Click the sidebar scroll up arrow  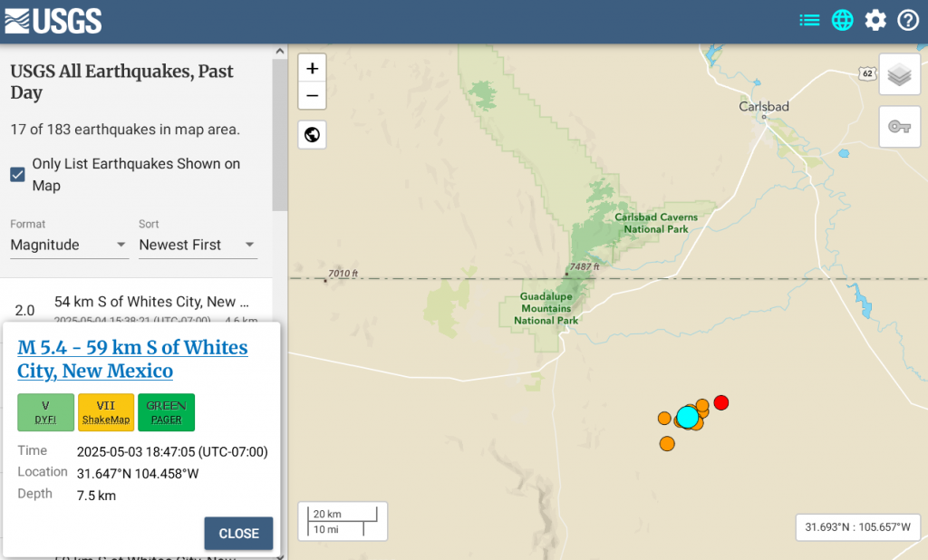coord(280,51)
